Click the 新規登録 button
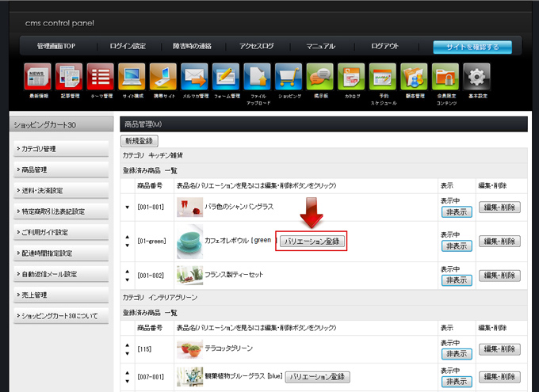Image resolution: width=539 pixels, height=392 pixels. [x=140, y=140]
